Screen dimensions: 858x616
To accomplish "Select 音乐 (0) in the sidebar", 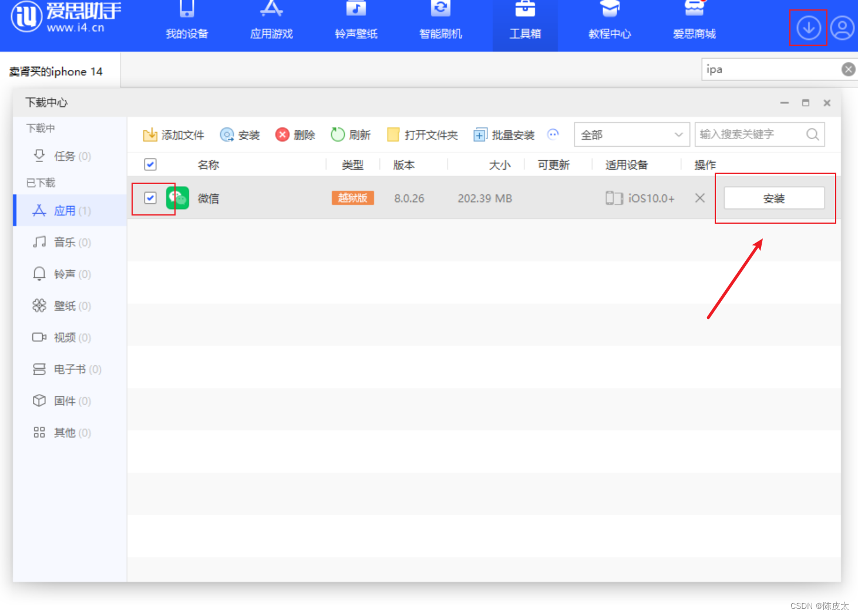I will tap(69, 243).
